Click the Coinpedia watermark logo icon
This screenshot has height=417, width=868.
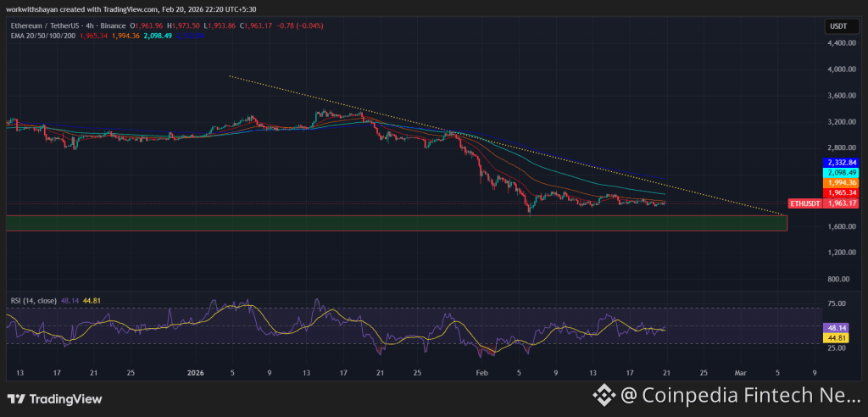pyautogui.click(x=603, y=394)
